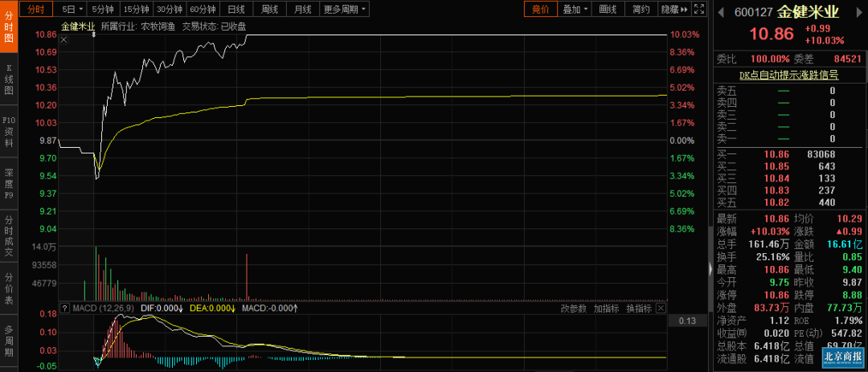This screenshot has width=868, height=372.
Task: Open MACD help question-mark icon
Action: pos(65,309)
